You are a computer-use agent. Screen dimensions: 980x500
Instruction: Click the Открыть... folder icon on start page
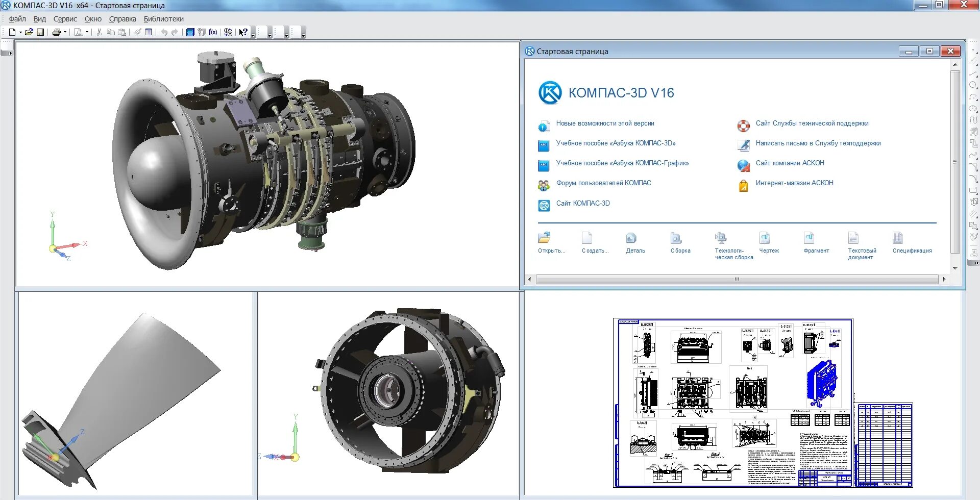point(544,238)
